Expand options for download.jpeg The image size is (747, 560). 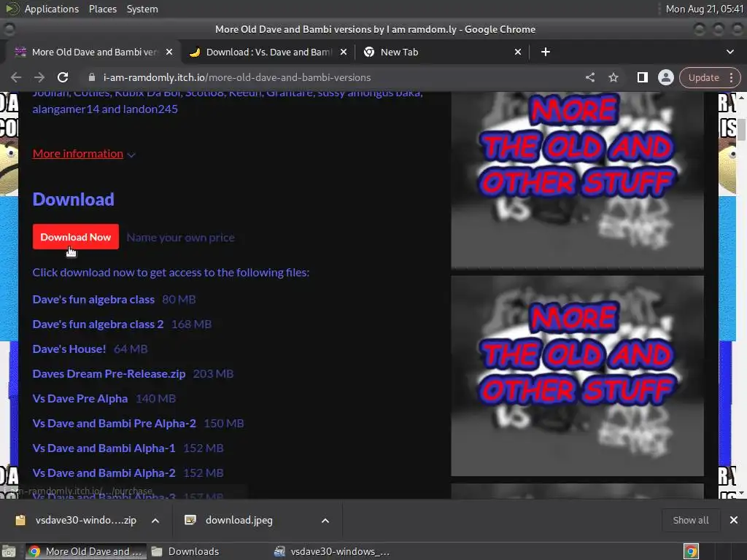[x=325, y=521]
